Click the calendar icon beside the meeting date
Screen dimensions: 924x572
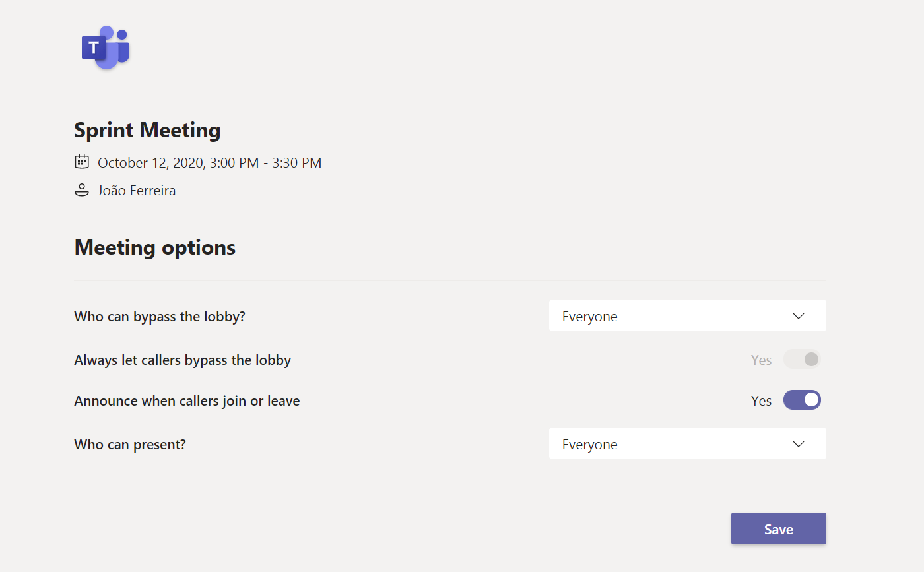[81, 162]
